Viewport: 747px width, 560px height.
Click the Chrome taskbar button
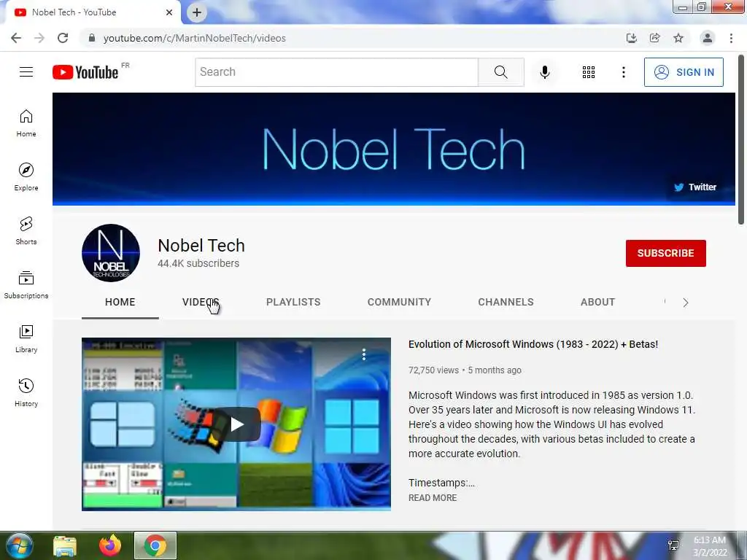(x=155, y=545)
